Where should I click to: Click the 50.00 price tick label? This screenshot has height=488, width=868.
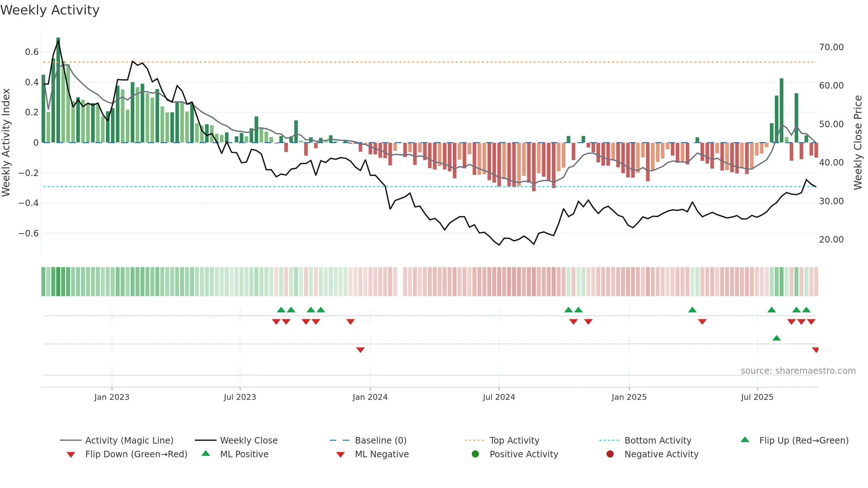click(831, 124)
